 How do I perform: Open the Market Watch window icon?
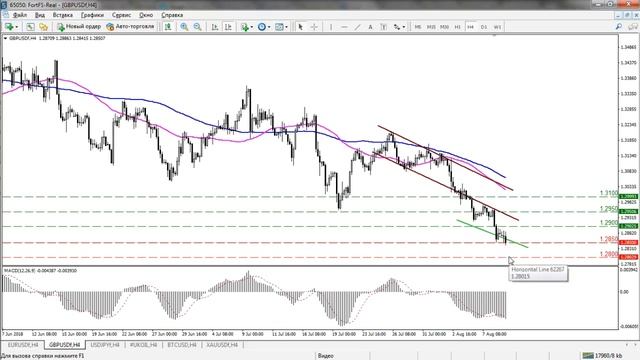coord(30,27)
